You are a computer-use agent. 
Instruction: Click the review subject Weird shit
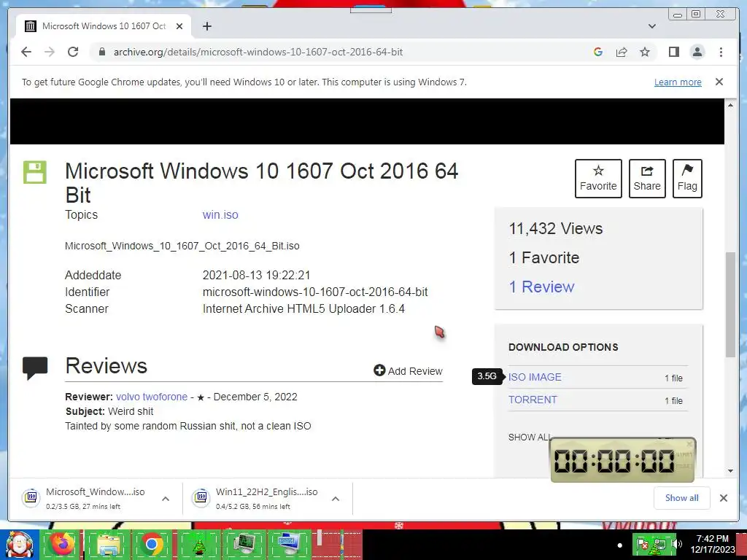(x=131, y=411)
